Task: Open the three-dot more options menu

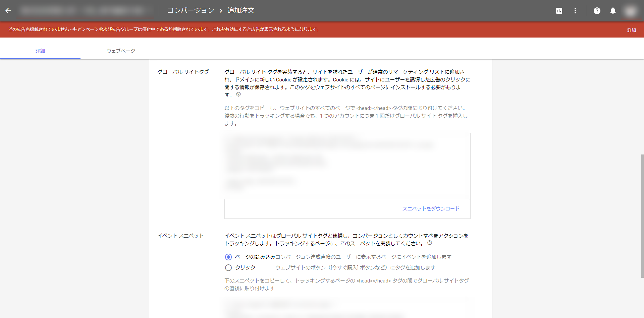Action: tap(575, 11)
